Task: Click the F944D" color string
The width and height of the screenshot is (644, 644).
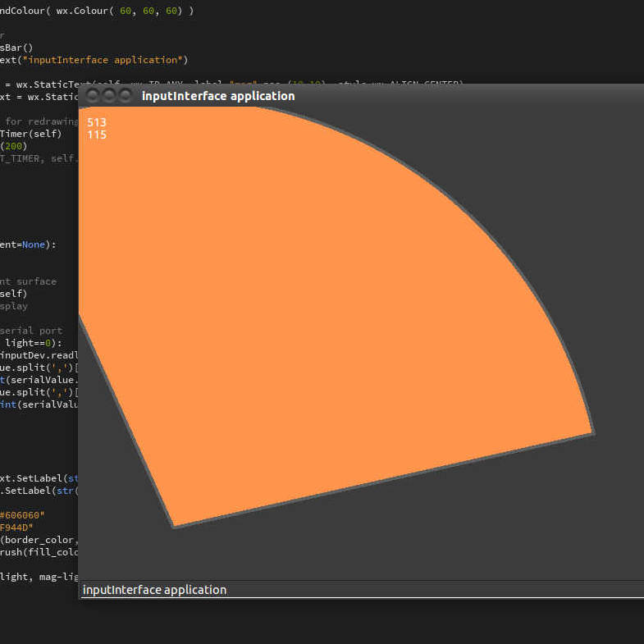Action: [x=16, y=528]
